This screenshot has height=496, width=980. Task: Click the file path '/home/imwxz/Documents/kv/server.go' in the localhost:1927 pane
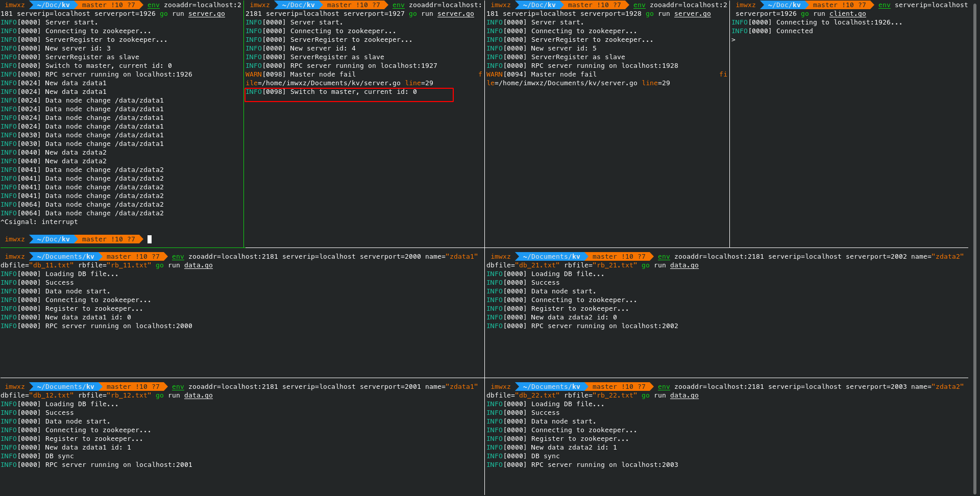click(x=331, y=83)
